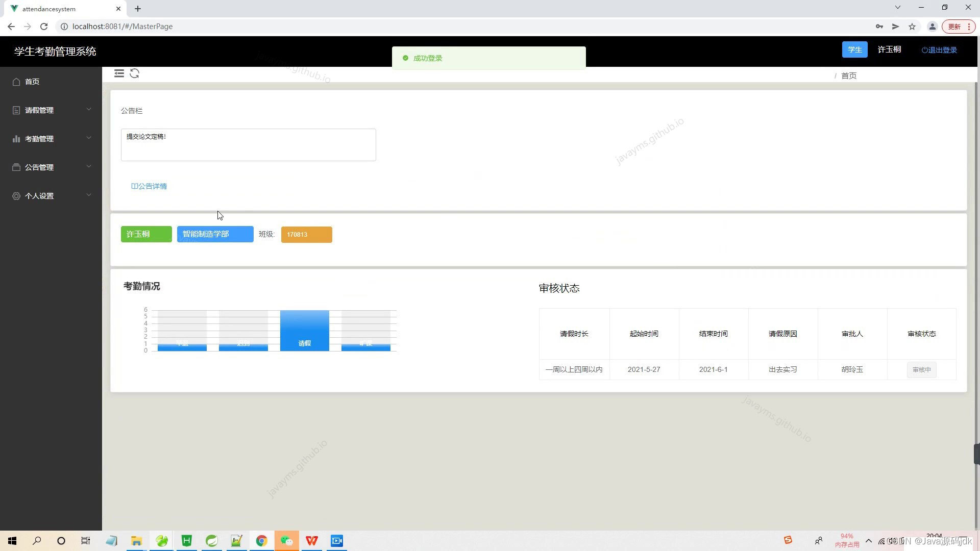Select the 胡玲玉 approver cell
The image size is (980, 551).
[852, 369]
